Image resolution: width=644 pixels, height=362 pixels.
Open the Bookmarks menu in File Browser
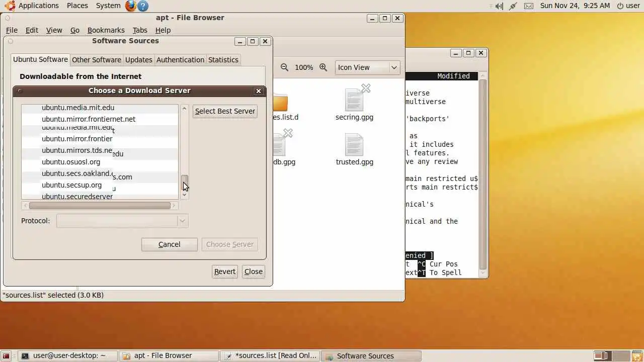click(x=106, y=30)
